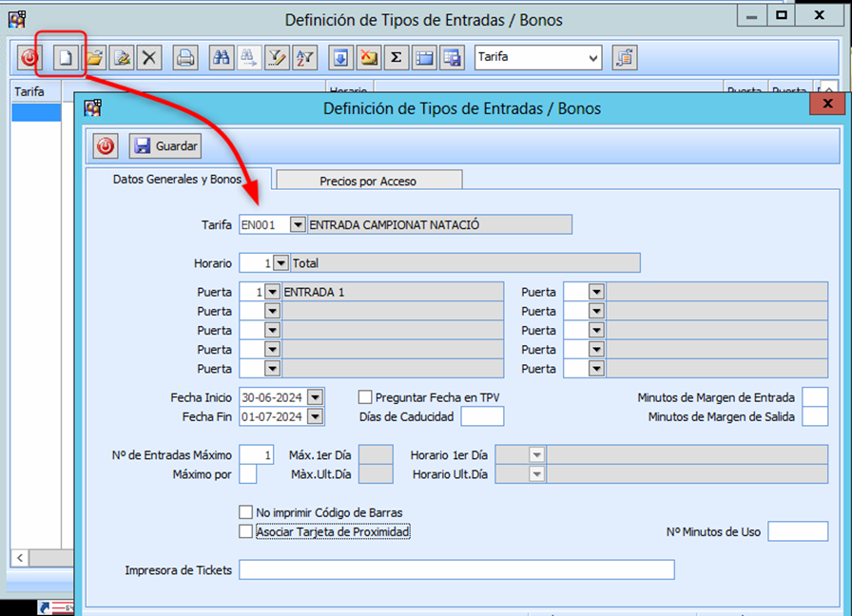Click the binoculars search icon

(x=221, y=58)
